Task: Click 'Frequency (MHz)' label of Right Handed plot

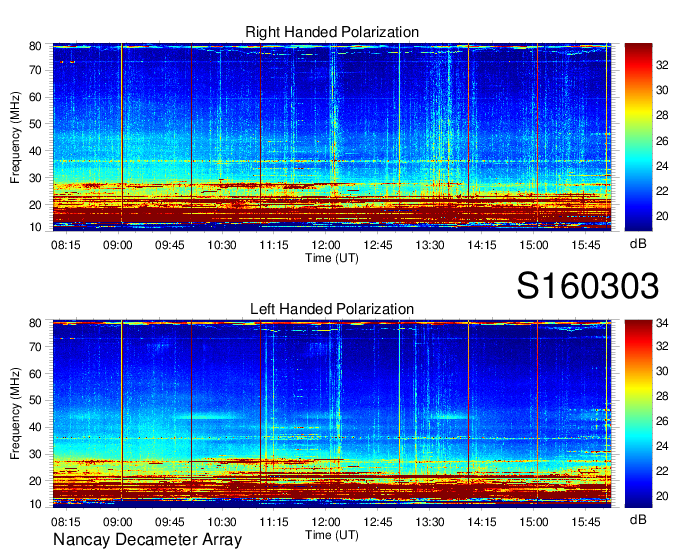Action: (x=15, y=137)
